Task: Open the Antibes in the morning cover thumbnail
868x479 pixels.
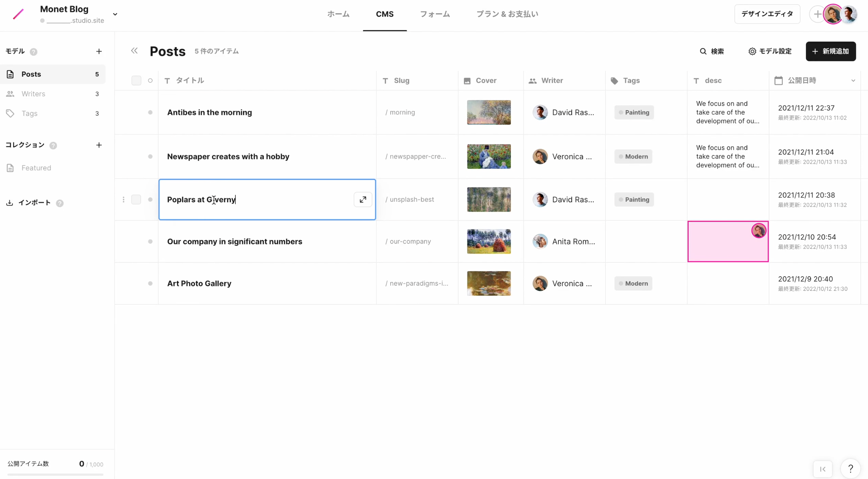Action: point(489,113)
